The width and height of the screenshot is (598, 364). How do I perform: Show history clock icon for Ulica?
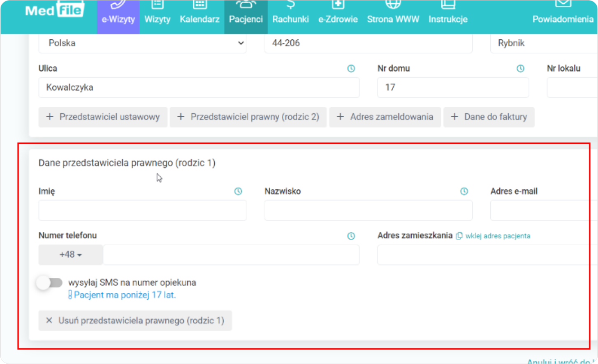tap(351, 69)
